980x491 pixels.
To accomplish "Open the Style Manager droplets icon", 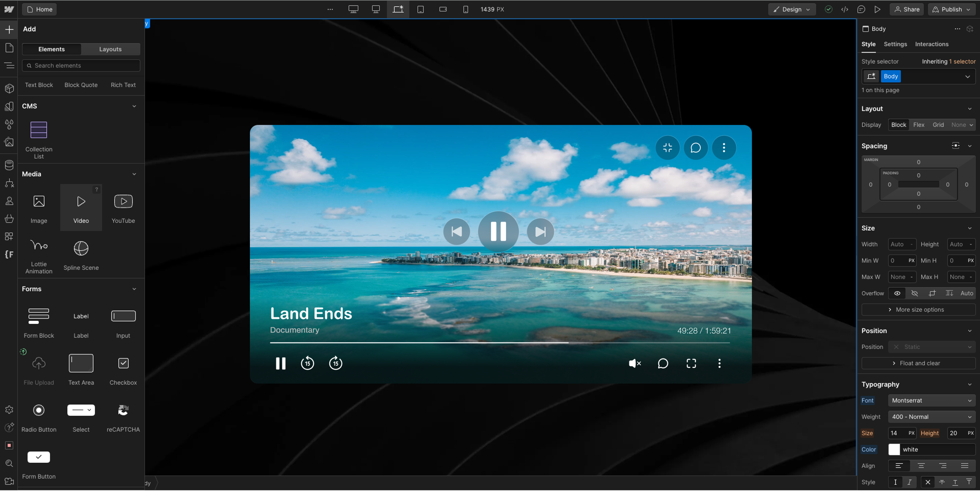I will click(9, 124).
